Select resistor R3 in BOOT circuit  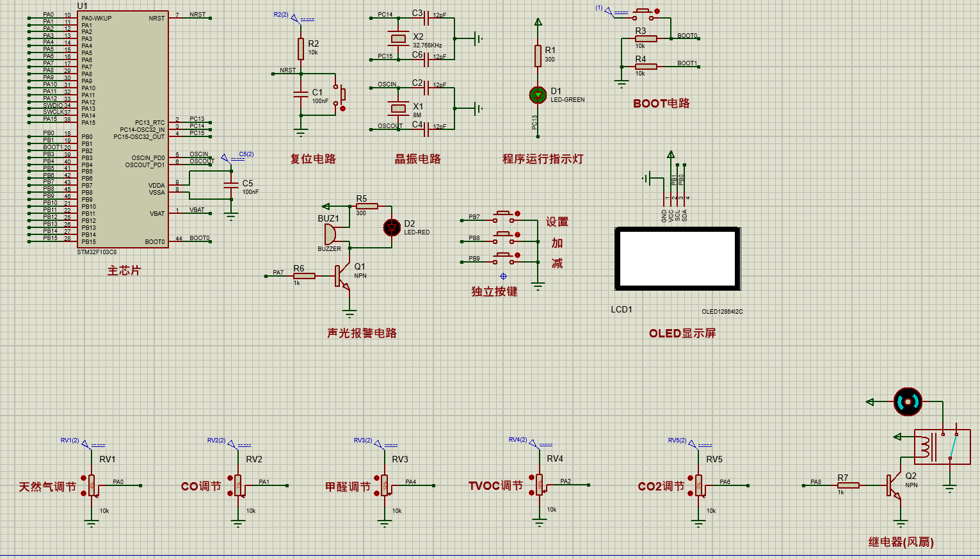pyautogui.click(x=646, y=38)
